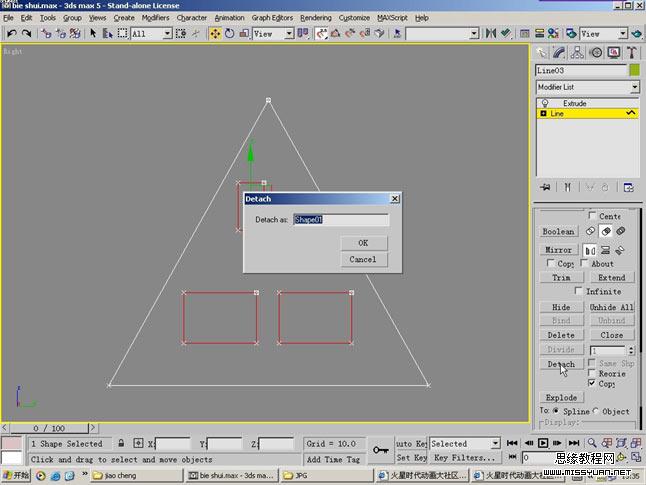Toggle the Infinite checkbox
This screenshot has height=485, width=646.
[x=578, y=291]
